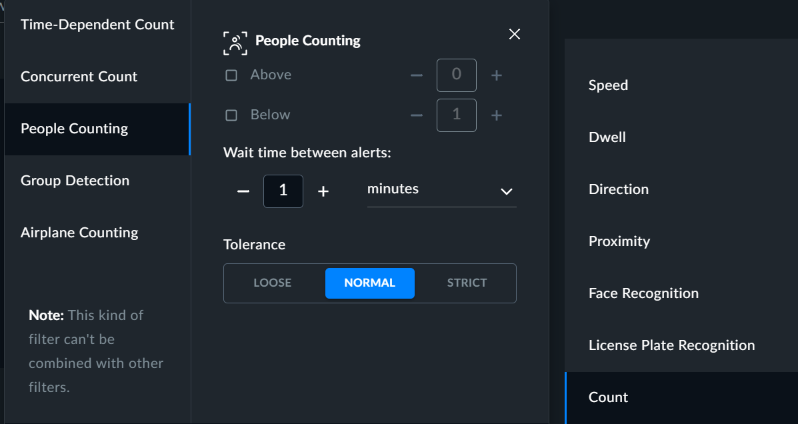798x424 pixels.
Task: Close the People Counting panel
Action: [x=515, y=34]
